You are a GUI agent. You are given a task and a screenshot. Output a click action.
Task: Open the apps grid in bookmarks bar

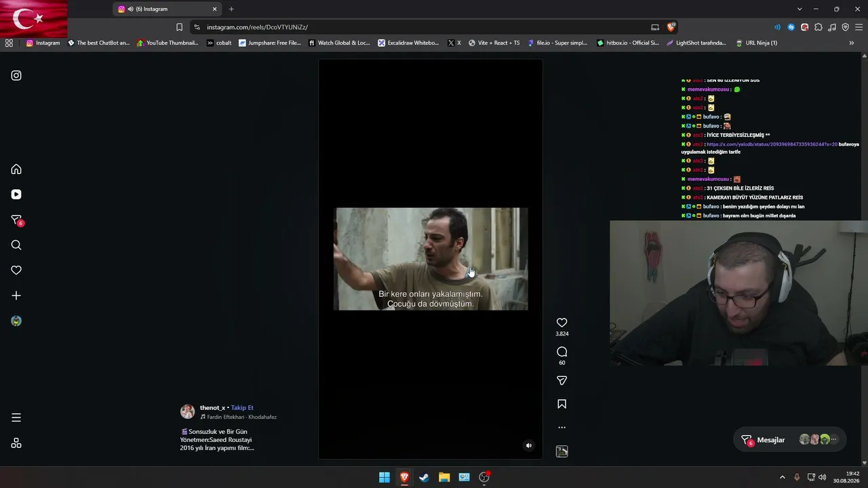(x=9, y=43)
